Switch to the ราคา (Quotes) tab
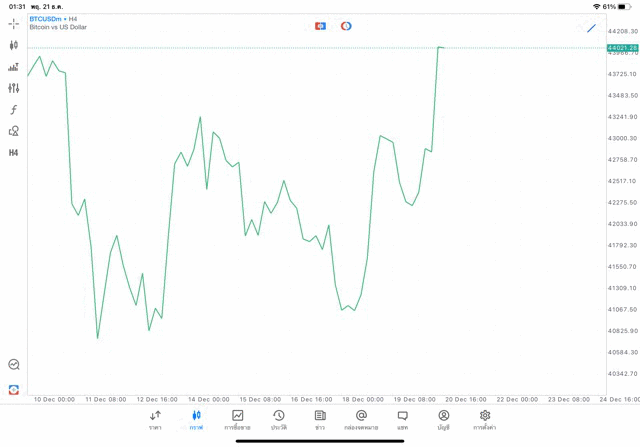Image resolution: width=640 pixels, height=447 pixels. click(155, 419)
